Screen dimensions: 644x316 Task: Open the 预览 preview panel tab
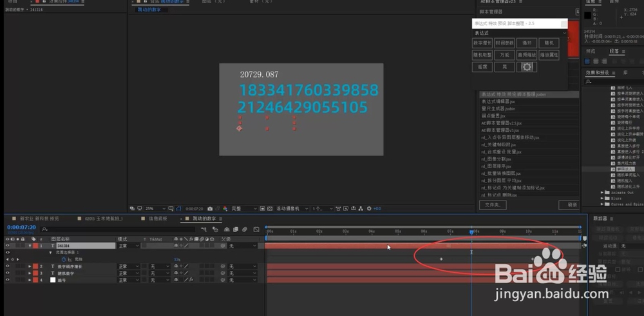(590, 51)
